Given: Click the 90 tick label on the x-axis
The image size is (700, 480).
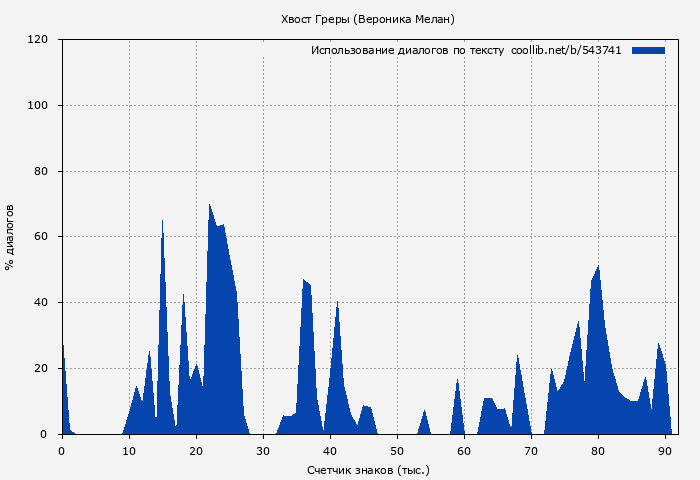Looking at the screenshot, I should click(x=665, y=451).
